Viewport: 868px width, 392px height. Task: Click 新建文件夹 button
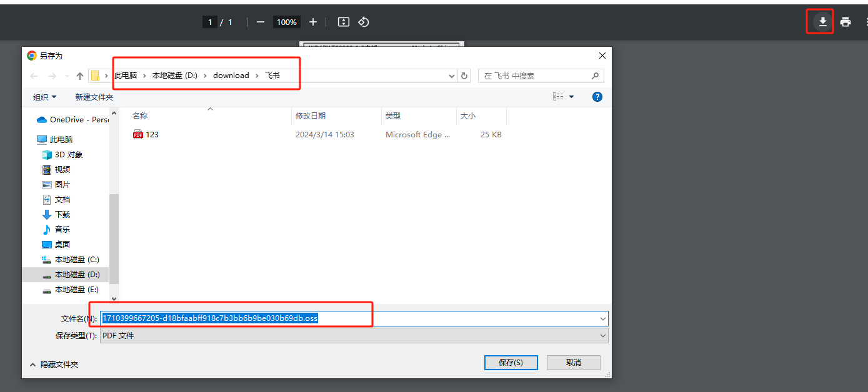[94, 97]
